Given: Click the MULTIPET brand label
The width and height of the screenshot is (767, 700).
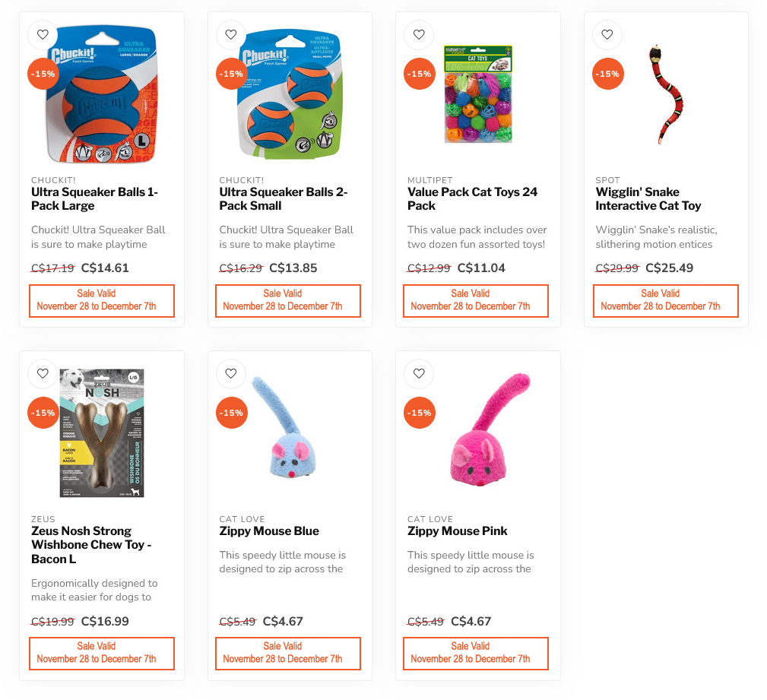Looking at the screenshot, I should (430, 180).
